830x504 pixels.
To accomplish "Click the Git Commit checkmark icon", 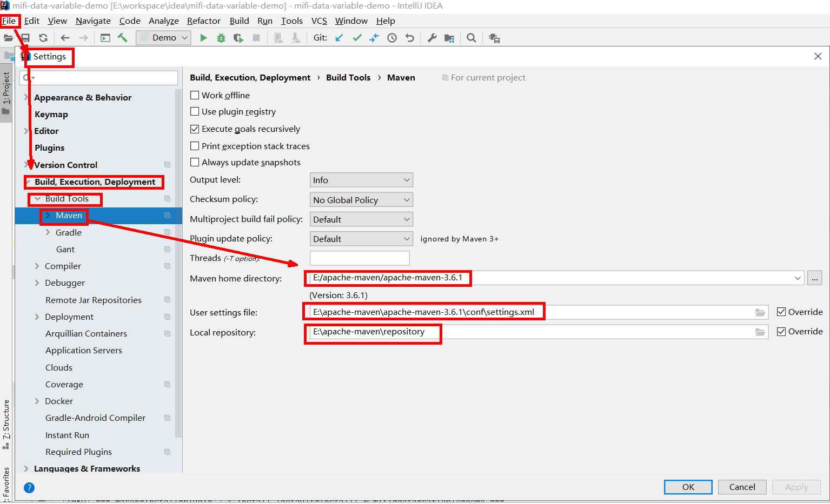I will 357,38.
